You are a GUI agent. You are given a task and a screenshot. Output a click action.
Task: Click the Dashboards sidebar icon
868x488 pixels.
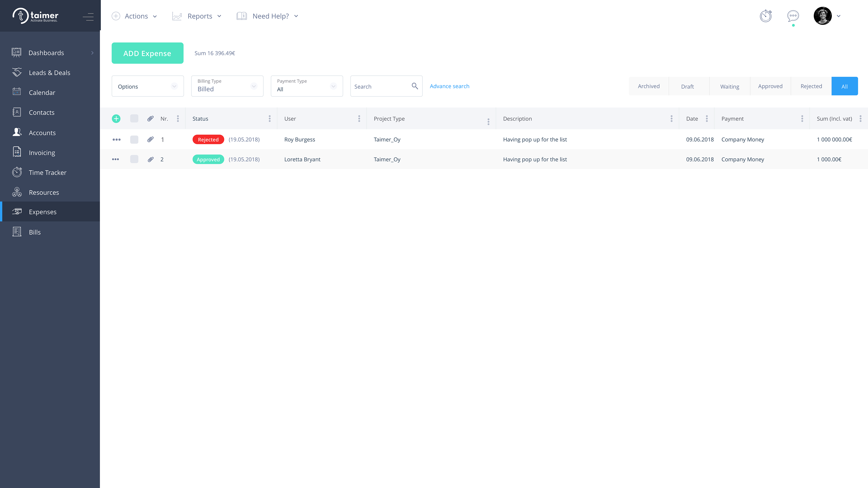[17, 53]
